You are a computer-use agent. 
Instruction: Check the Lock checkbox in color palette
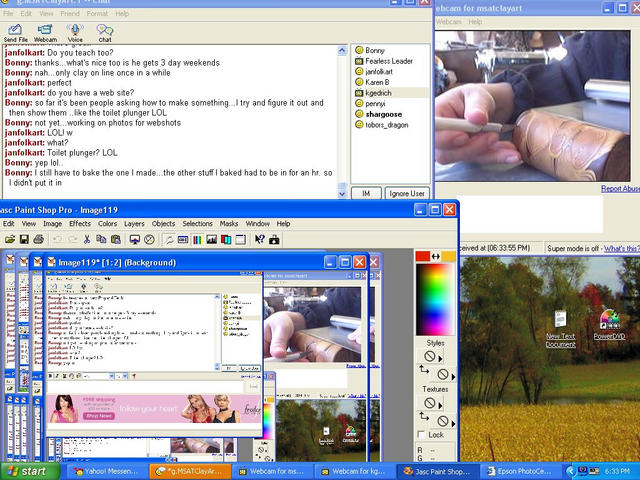[421, 435]
